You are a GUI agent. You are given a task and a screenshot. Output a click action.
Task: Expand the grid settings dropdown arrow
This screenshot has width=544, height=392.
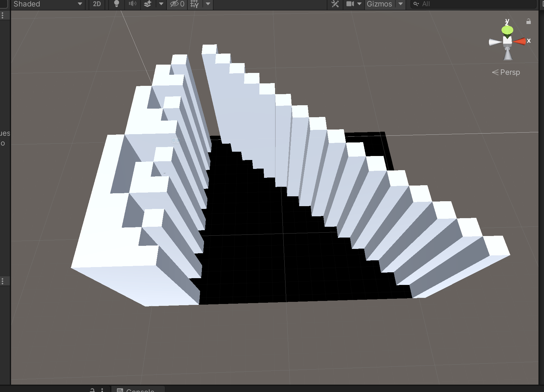(x=208, y=4)
